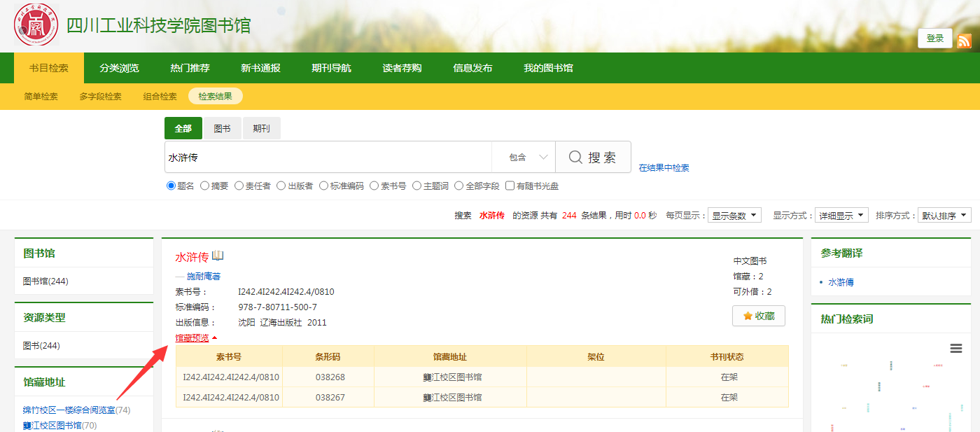Filter by 绵竹校区一楼综合阅览室 location
This screenshot has height=432, width=980.
point(69,410)
